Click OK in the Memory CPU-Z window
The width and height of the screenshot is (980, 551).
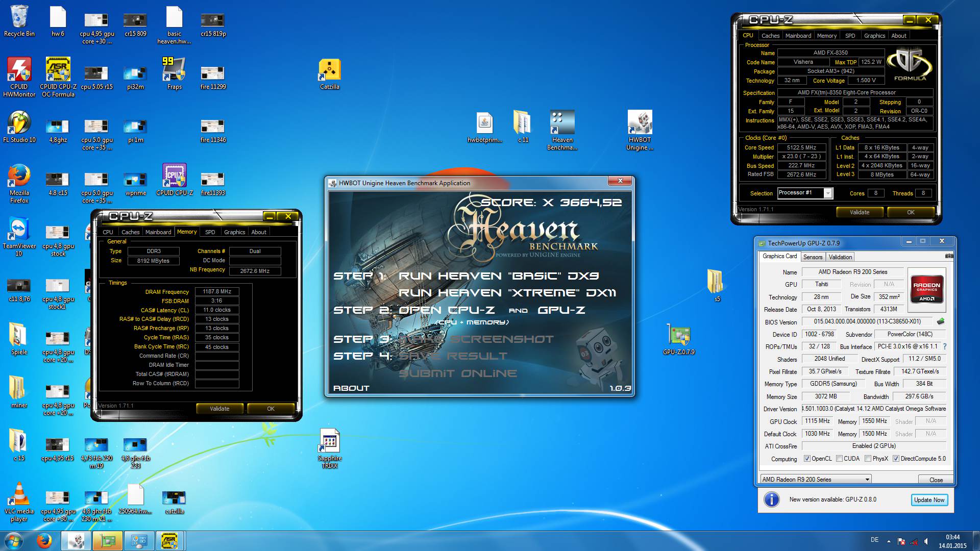271,409
